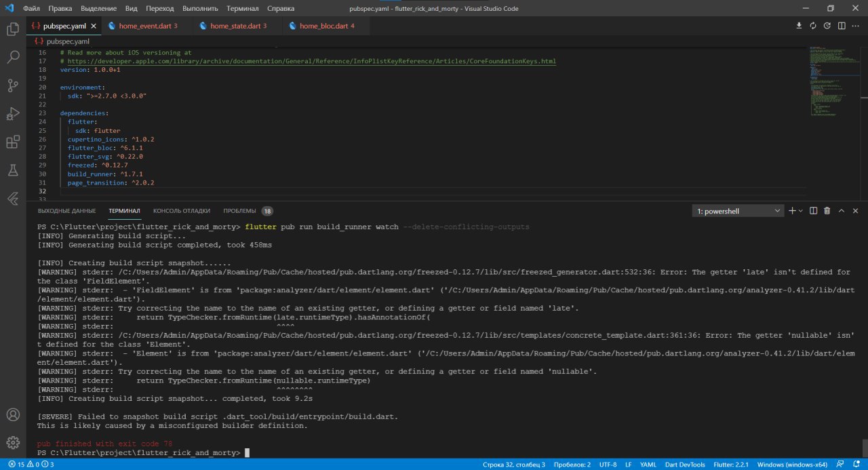Change line ending via LF status item

(628, 465)
